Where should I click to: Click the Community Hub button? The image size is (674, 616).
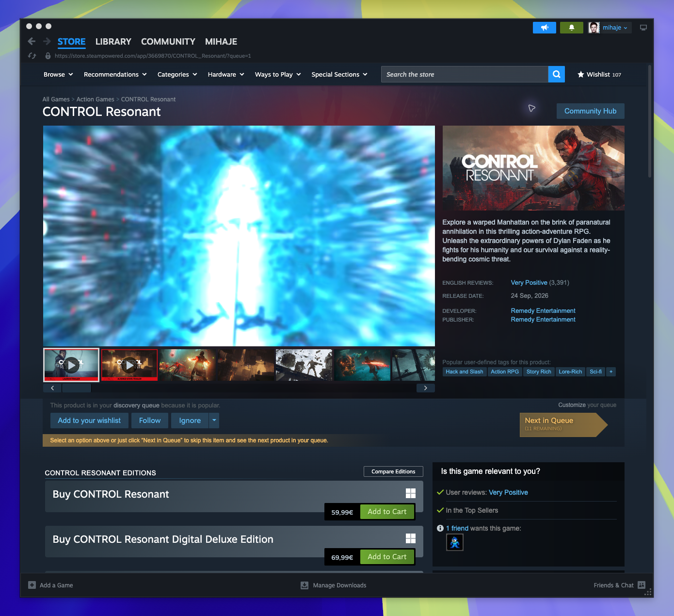click(x=590, y=111)
